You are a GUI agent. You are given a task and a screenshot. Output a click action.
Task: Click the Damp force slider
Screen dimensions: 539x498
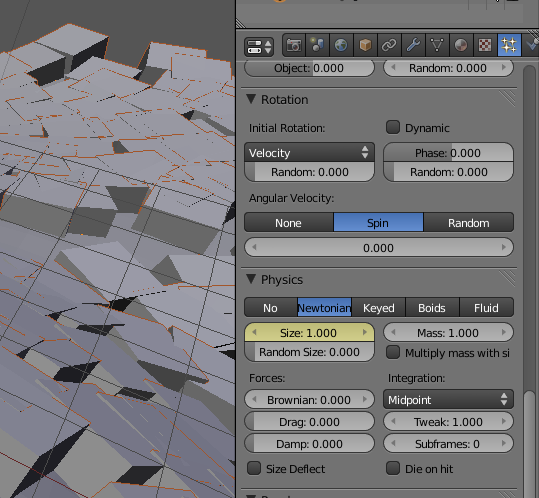(x=309, y=443)
